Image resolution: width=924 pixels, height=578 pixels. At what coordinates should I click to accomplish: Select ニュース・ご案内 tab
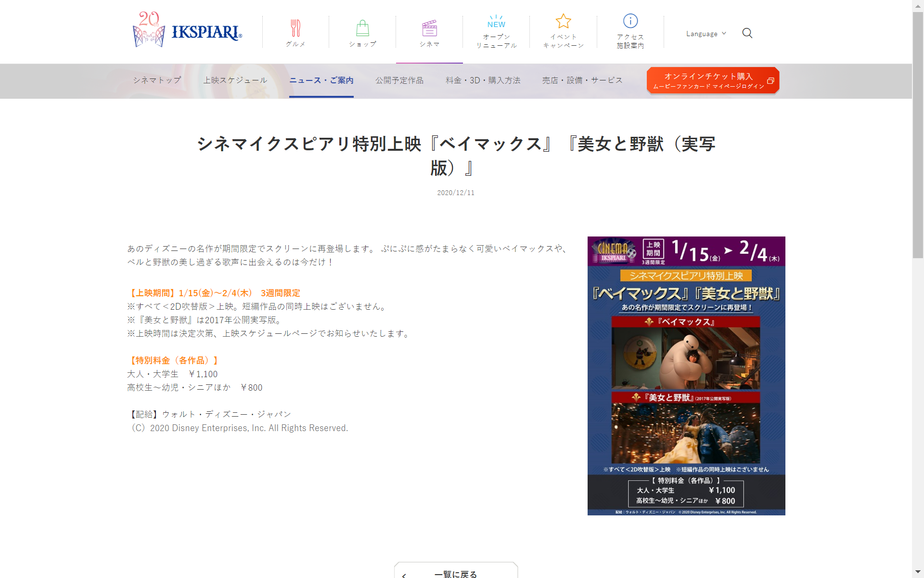(321, 80)
